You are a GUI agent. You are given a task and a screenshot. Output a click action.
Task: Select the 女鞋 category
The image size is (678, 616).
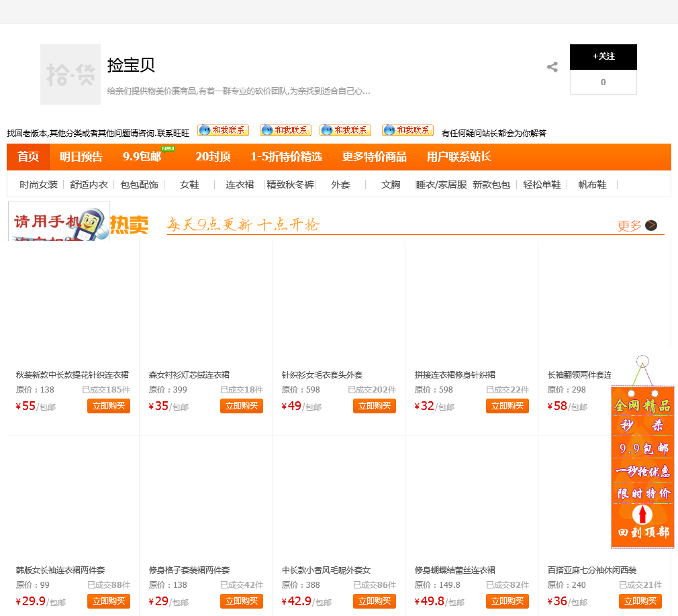click(189, 185)
